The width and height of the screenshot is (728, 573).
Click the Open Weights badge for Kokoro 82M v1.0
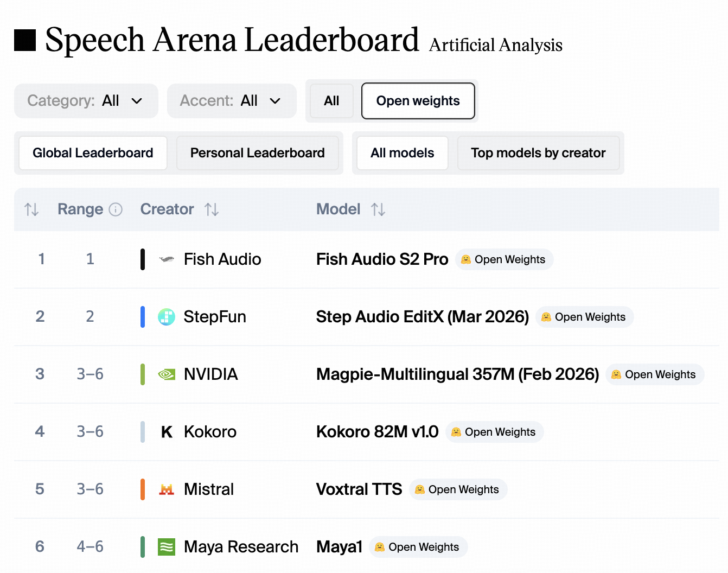(x=494, y=432)
